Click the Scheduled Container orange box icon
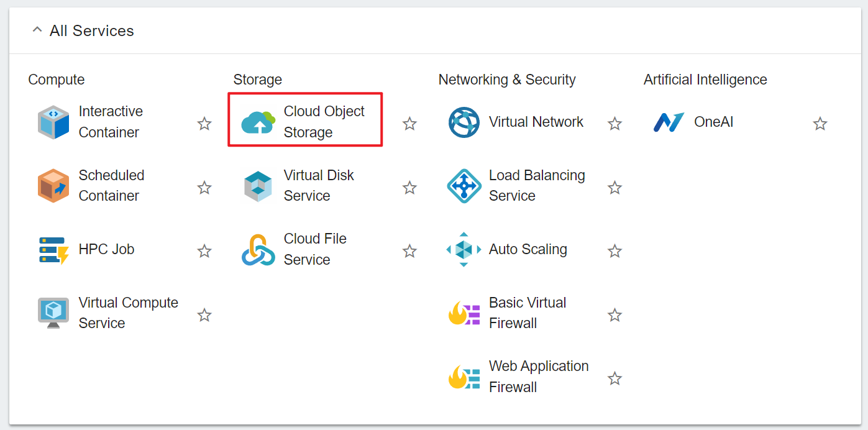The width and height of the screenshot is (868, 430). 53,186
